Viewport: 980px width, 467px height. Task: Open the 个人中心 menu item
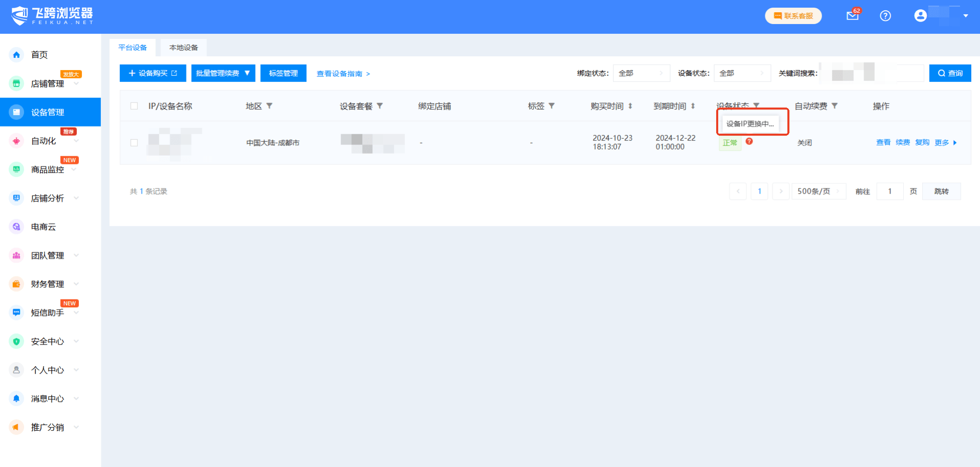click(47, 370)
